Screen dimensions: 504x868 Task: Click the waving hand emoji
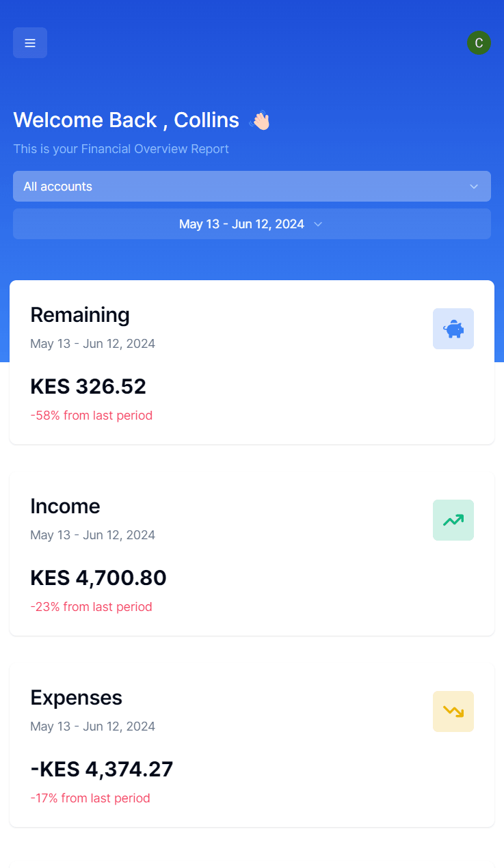tap(260, 120)
